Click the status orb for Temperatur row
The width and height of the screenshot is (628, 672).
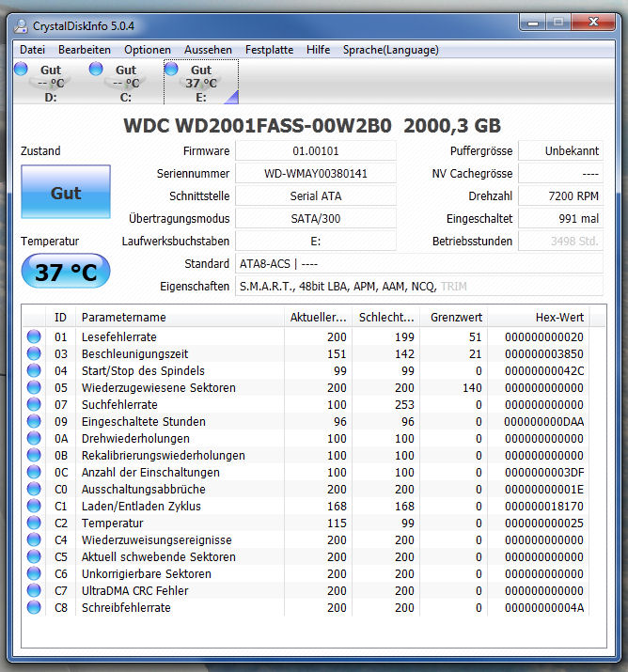point(34,523)
